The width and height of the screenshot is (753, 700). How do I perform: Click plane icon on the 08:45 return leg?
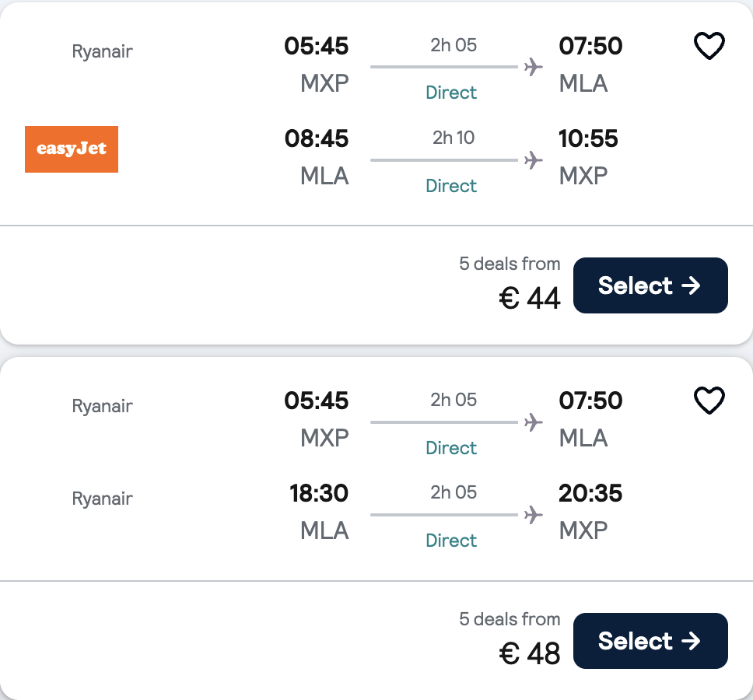click(x=533, y=160)
